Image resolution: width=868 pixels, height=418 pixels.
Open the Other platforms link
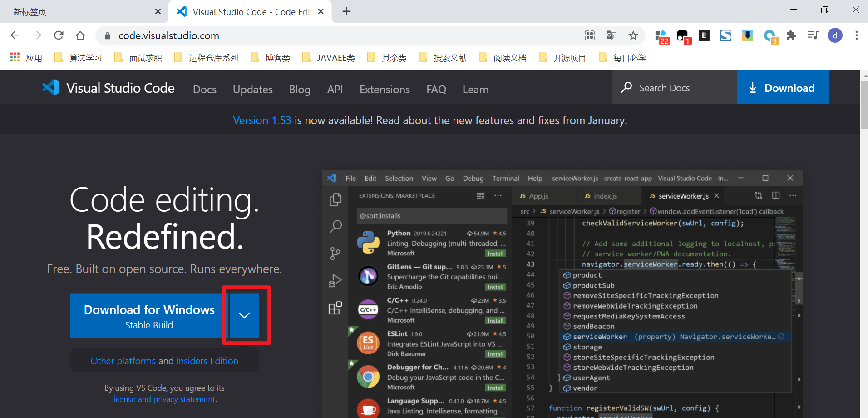123,361
